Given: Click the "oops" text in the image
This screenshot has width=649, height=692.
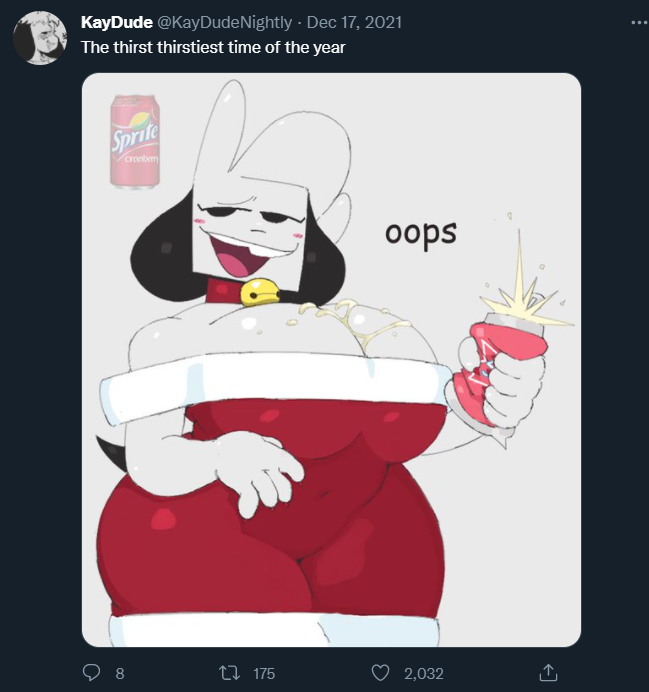Looking at the screenshot, I should click(421, 233).
